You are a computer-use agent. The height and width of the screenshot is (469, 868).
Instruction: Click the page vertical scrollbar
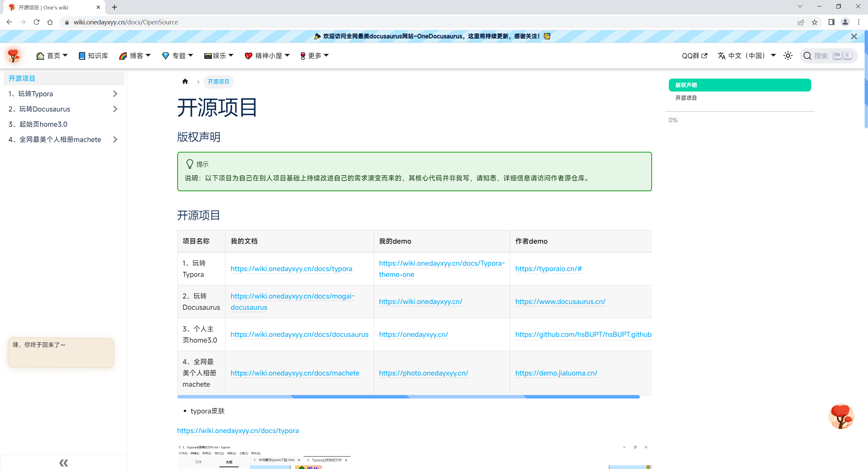coord(866,80)
